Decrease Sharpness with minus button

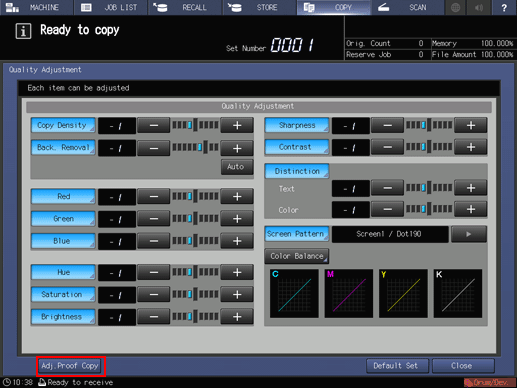[x=387, y=125]
